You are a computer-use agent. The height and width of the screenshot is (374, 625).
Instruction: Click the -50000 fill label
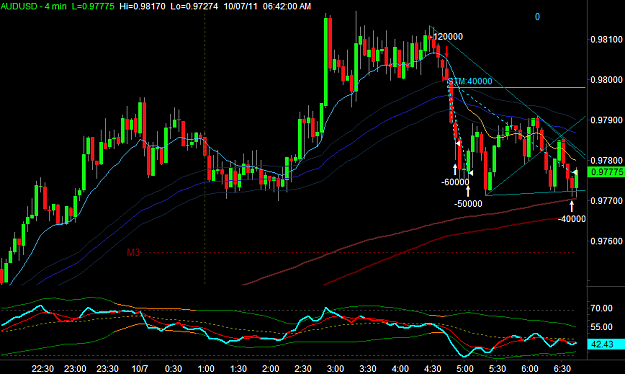(468, 204)
